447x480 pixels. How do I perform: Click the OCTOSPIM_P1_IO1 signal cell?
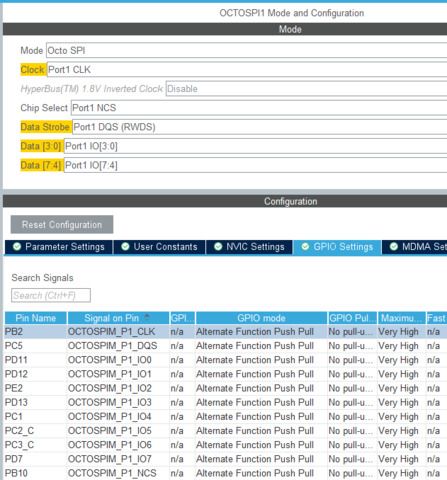(x=118, y=374)
